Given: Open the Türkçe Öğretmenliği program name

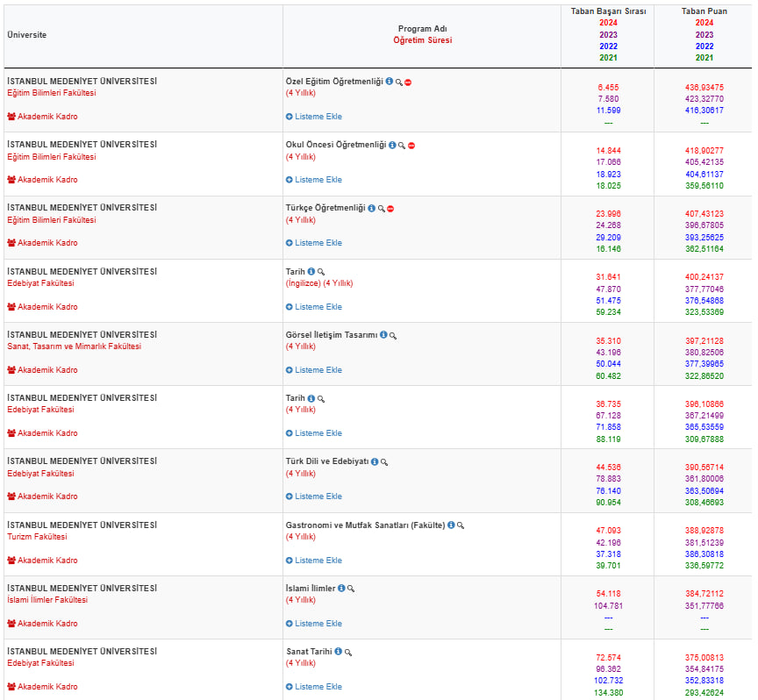Looking at the screenshot, I should 325,208.
